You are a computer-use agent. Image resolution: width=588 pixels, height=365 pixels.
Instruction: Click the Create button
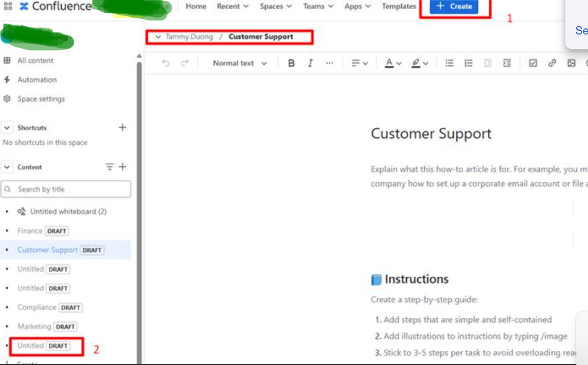[454, 6]
